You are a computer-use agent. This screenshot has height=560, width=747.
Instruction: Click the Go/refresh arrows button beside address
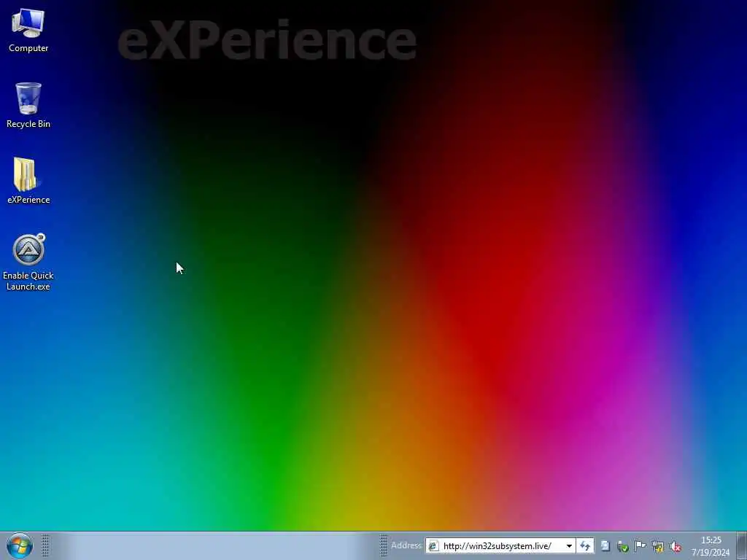coord(586,545)
